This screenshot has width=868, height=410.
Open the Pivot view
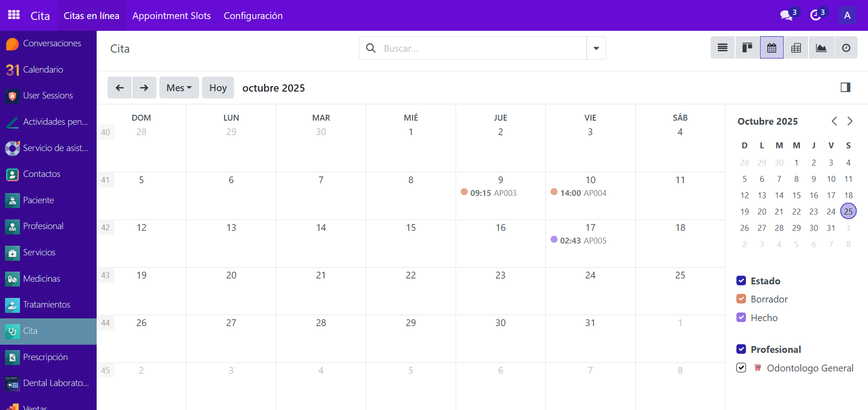pos(796,47)
